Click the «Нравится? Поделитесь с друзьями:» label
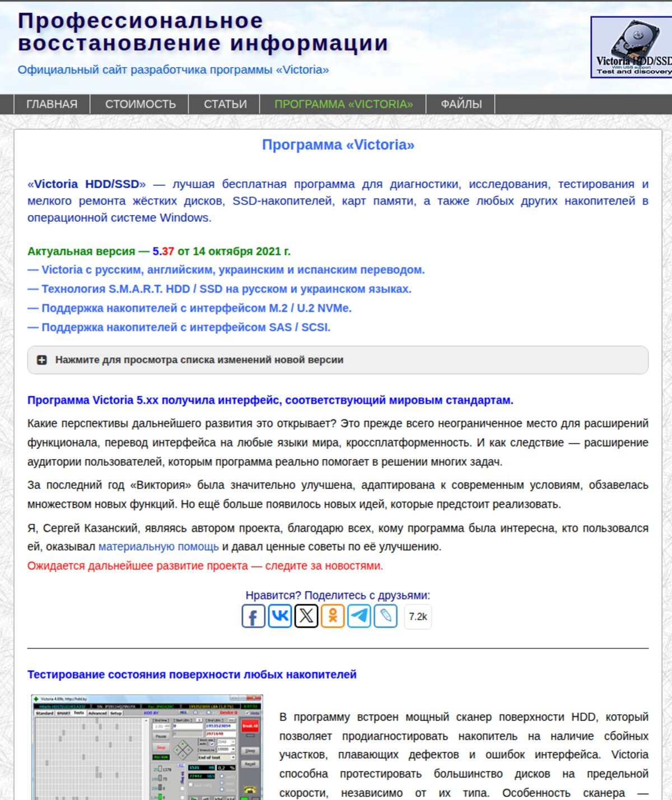Screen dimensions: 672x800 point(338,595)
